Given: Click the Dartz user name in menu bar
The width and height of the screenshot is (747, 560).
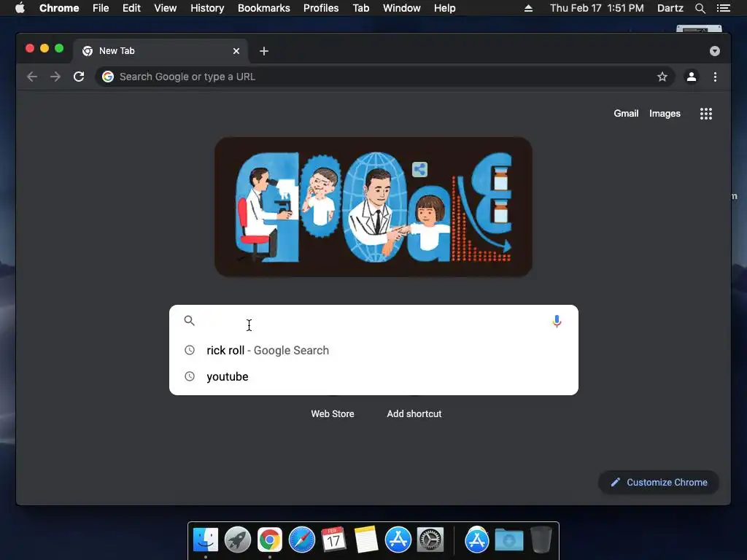Looking at the screenshot, I should pos(670,8).
